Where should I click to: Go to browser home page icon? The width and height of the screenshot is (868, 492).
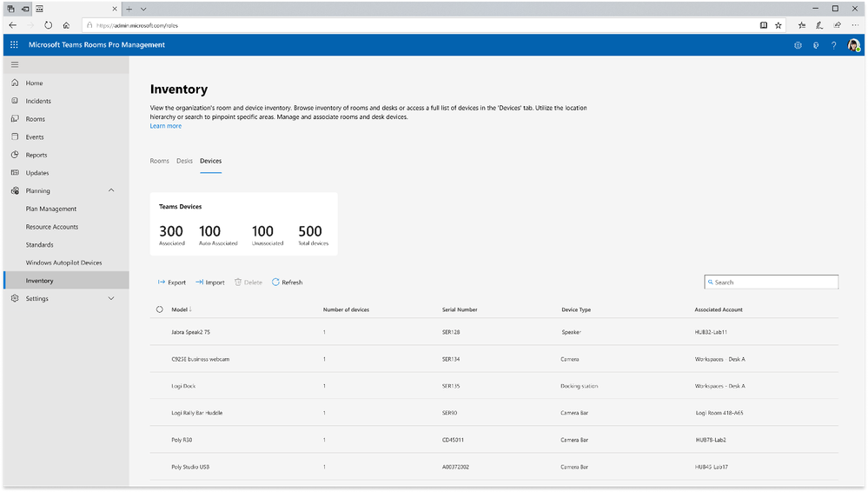pyautogui.click(x=66, y=25)
